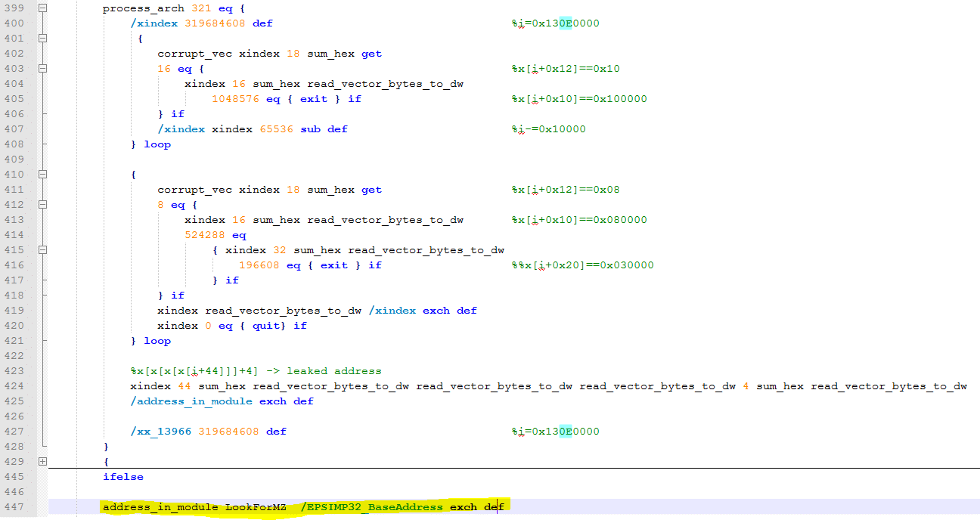Screen dimensions: 980x520
Task: Click the 'ifelse' keyword on line 445
Action: [x=123, y=477]
